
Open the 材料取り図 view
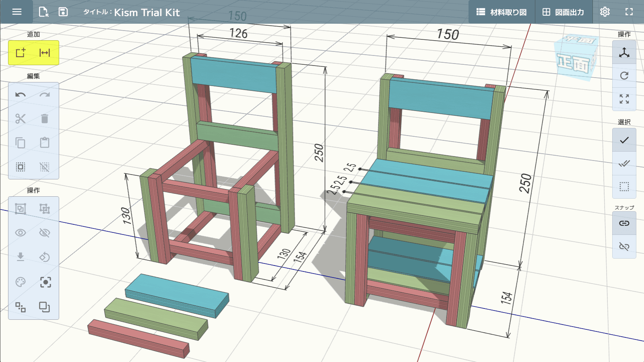(502, 12)
